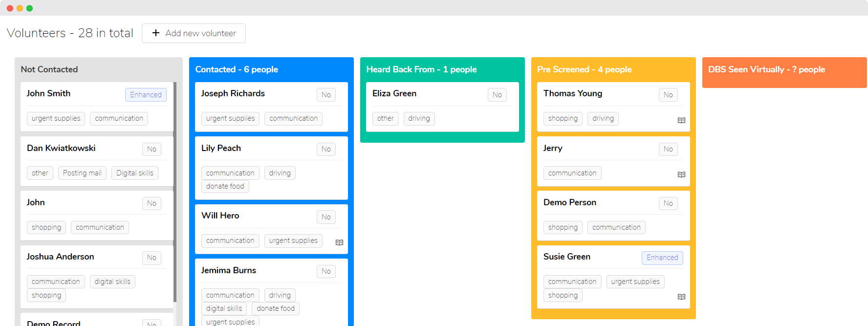868x326 pixels.
Task: Select the Contacted - 6 people column header
Action: click(237, 69)
